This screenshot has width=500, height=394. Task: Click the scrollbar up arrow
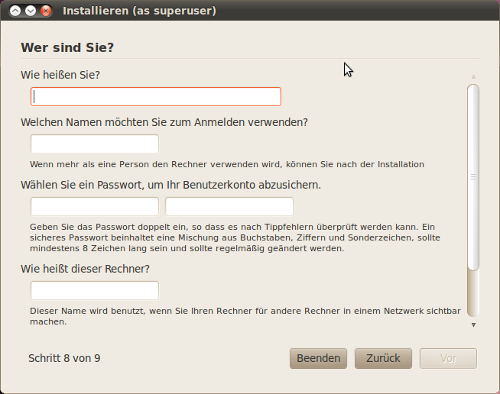pyautogui.click(x=473, y=77)
